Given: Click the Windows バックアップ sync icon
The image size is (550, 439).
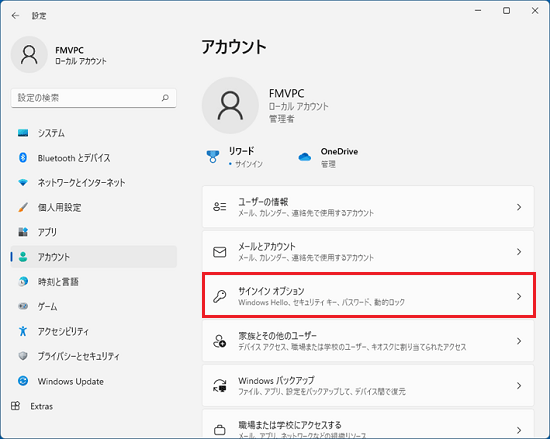Looking at the screenshot, I should 220,386.
